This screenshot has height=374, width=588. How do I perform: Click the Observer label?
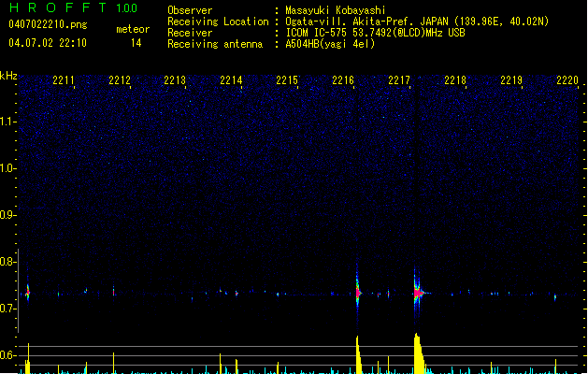pyautogui.click(x=190, y=10)
